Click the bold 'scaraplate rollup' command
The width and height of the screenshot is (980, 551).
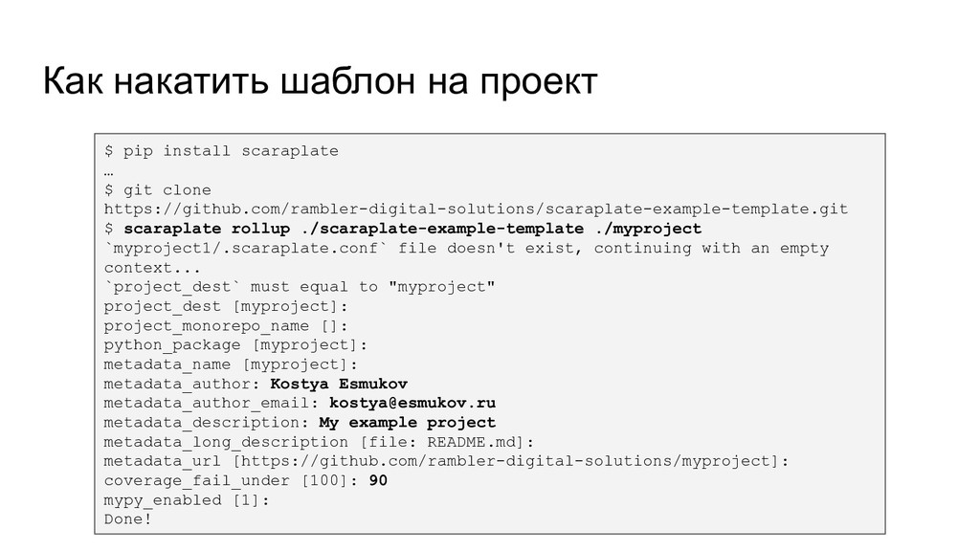(x=207, y=229)
